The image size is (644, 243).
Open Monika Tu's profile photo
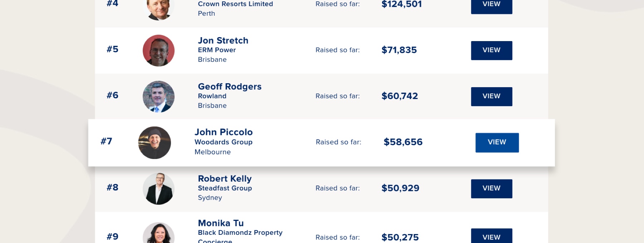[x=158, y=233]
